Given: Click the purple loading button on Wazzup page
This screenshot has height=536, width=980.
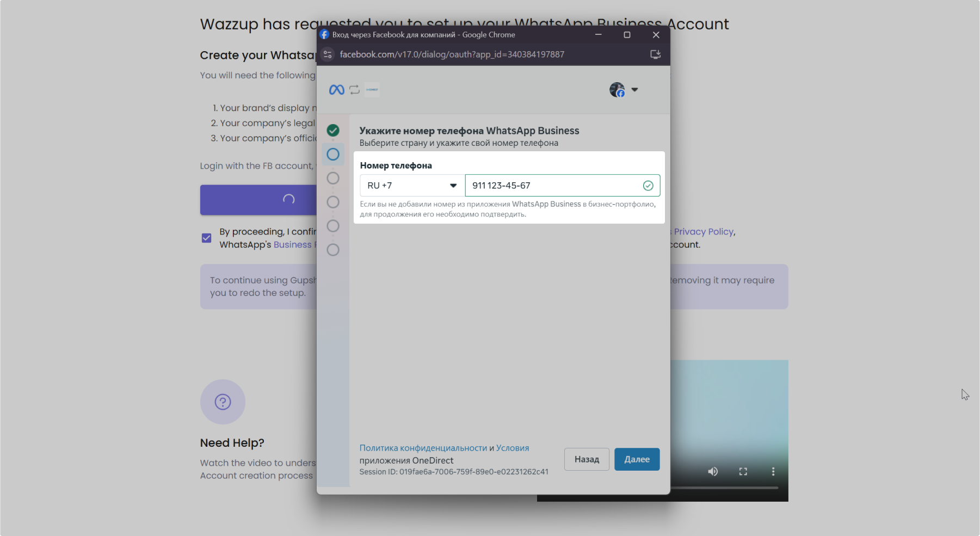Looking at the screenshot, I should pos(258,200).
